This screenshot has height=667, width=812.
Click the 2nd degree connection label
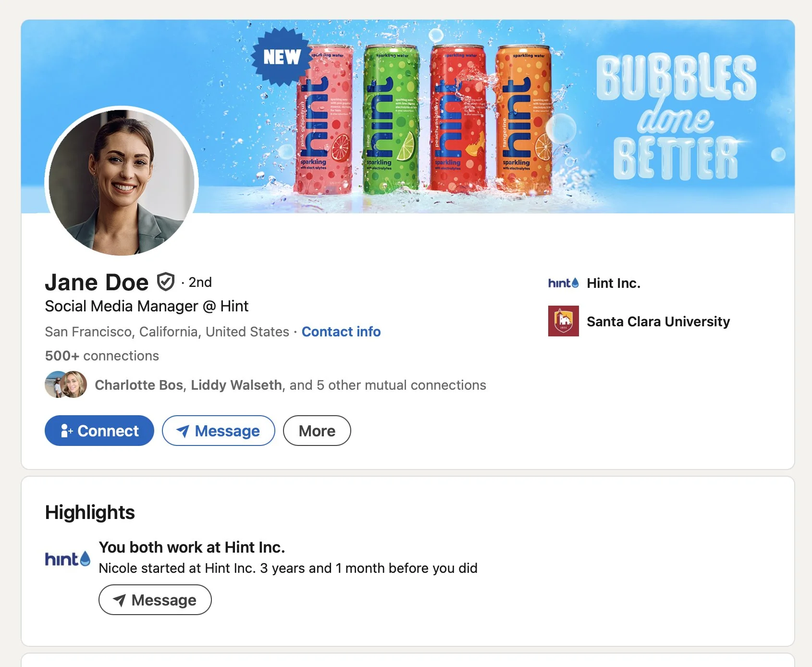pos(200,282)
